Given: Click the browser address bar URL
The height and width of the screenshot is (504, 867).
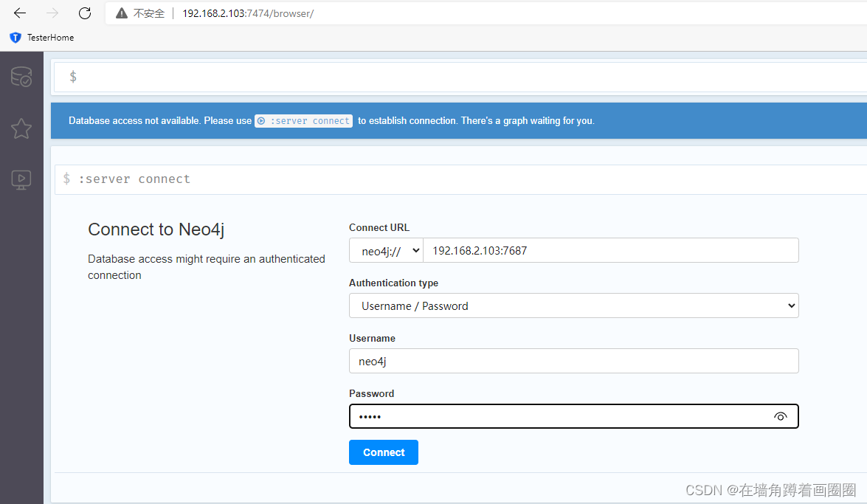Looking at the screenshot, I should click(x=248, y=13).
